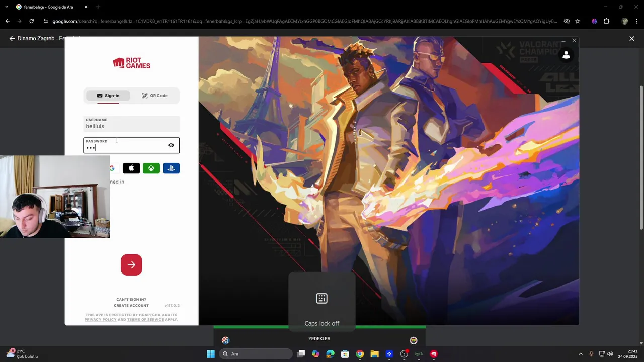Viewport: 644px width, 362px height.
Task: Go back from the Dinamo Zagreb match panel
Action: [12, 38]
